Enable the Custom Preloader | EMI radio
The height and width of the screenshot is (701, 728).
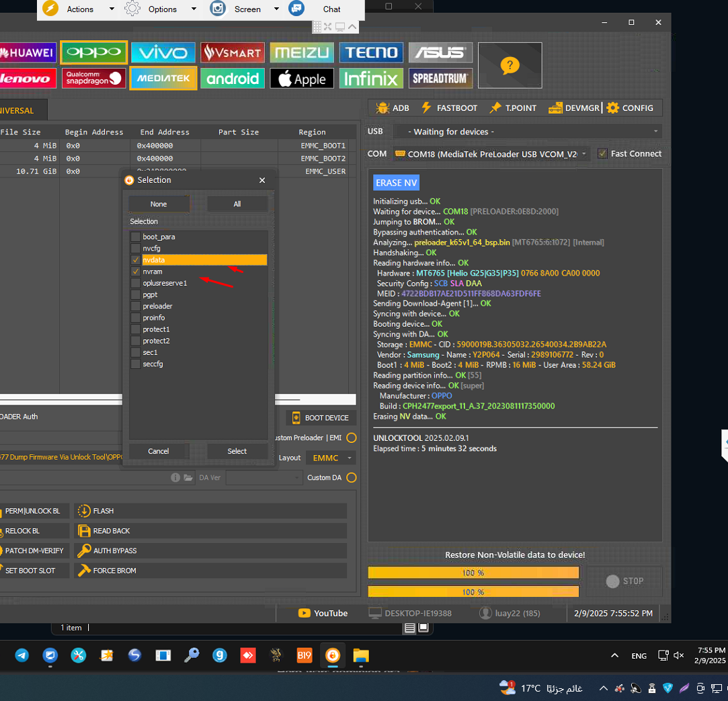click(352, 438)
